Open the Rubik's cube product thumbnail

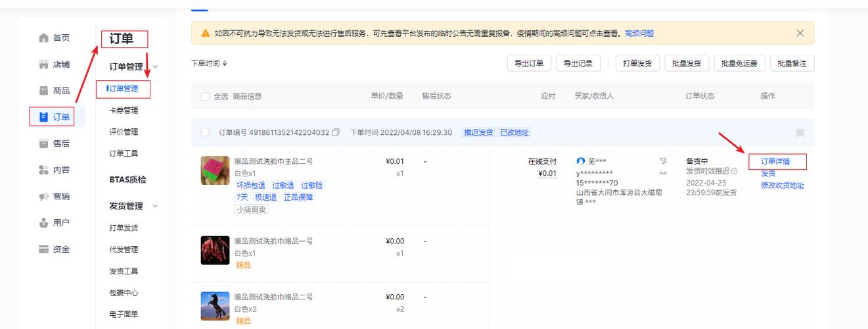215,171
